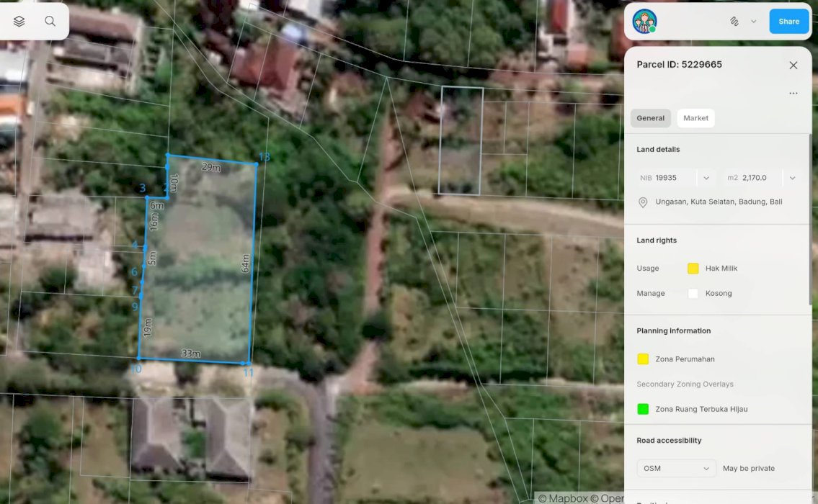Select the squiggle draw tool icon
The width and height of the screenshot is (818, 504).
click(734, 22)
